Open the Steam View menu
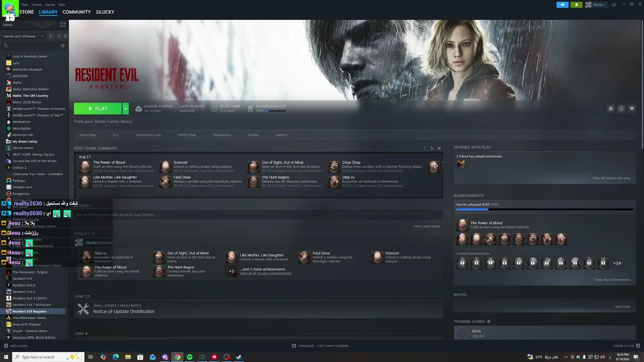Image resolution: width=644 pixels, height=362 pixels. [25, 5]
